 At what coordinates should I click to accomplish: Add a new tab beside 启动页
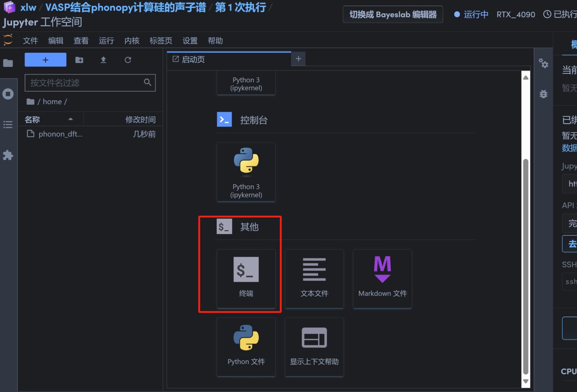(x=298, y=59)
